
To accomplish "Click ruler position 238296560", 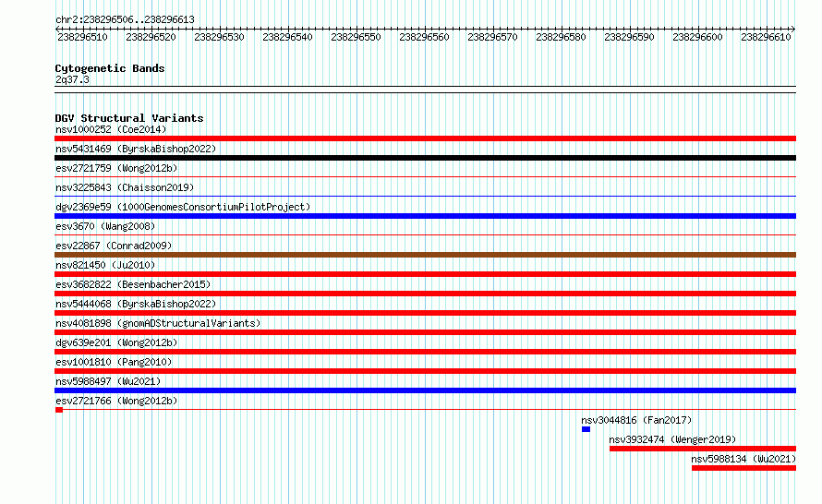I will pyautogui.click(x=424, y=37).
